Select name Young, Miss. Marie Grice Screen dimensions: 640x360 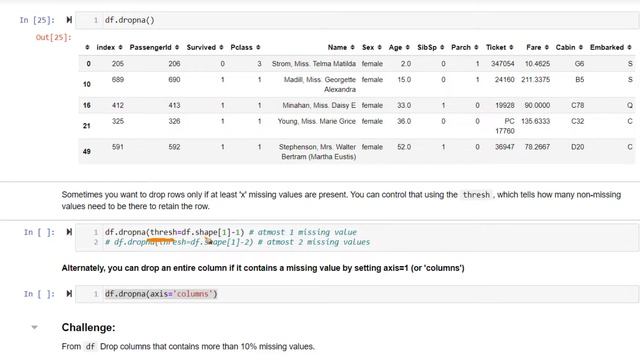[x=316, y=121]
